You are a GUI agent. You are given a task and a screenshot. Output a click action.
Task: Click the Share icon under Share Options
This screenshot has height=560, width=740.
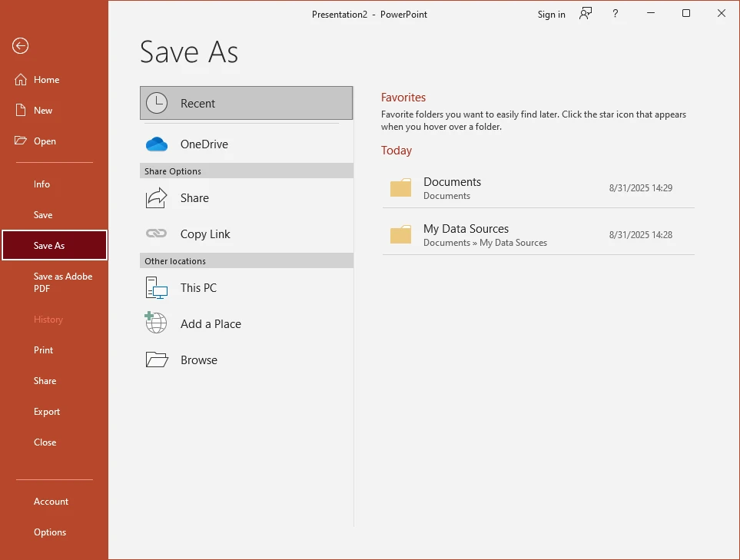[155, 197]
